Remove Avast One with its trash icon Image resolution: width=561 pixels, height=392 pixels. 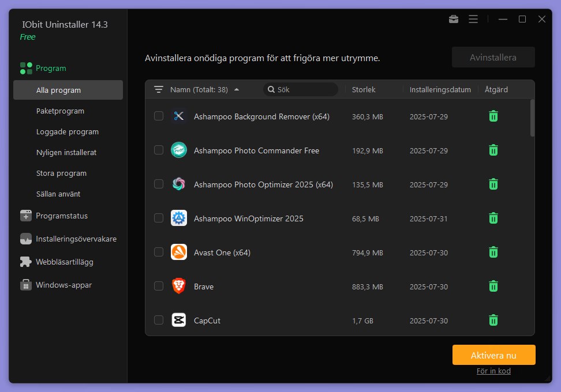tap(493, 252)
